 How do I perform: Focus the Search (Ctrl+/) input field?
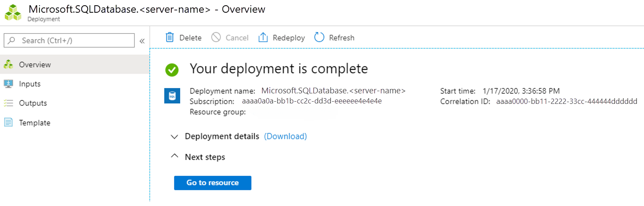[x=69, y=40]
